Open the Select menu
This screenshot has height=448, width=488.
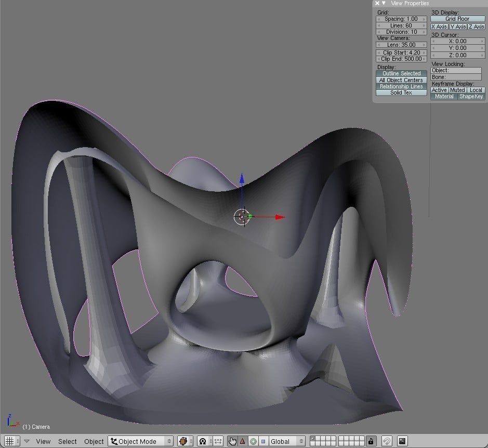click(x=67, y=441)
